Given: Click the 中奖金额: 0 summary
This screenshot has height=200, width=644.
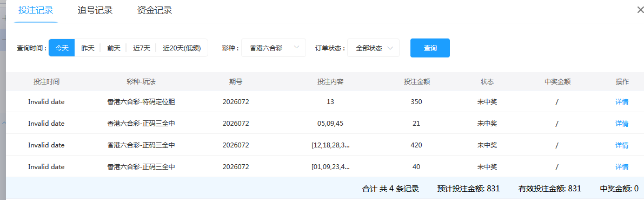Looking at the screenshot, I should pos(619,189).
